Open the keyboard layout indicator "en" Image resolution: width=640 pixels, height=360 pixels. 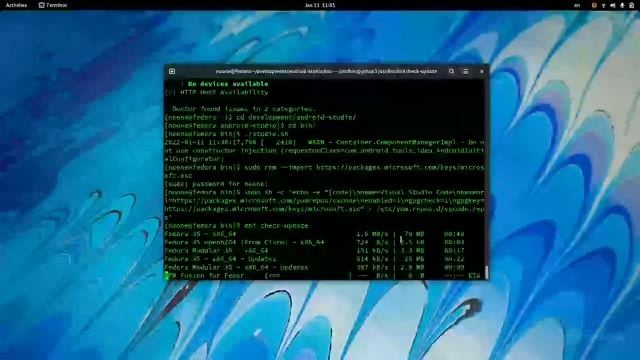(x=577, y=5)
